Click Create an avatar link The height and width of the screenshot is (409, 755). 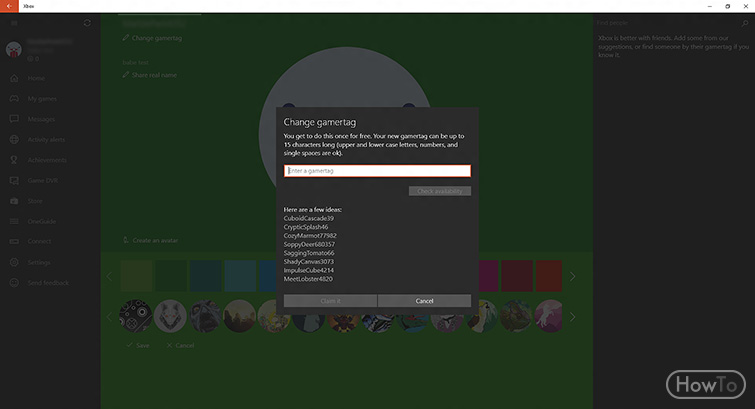coord(151,240)
